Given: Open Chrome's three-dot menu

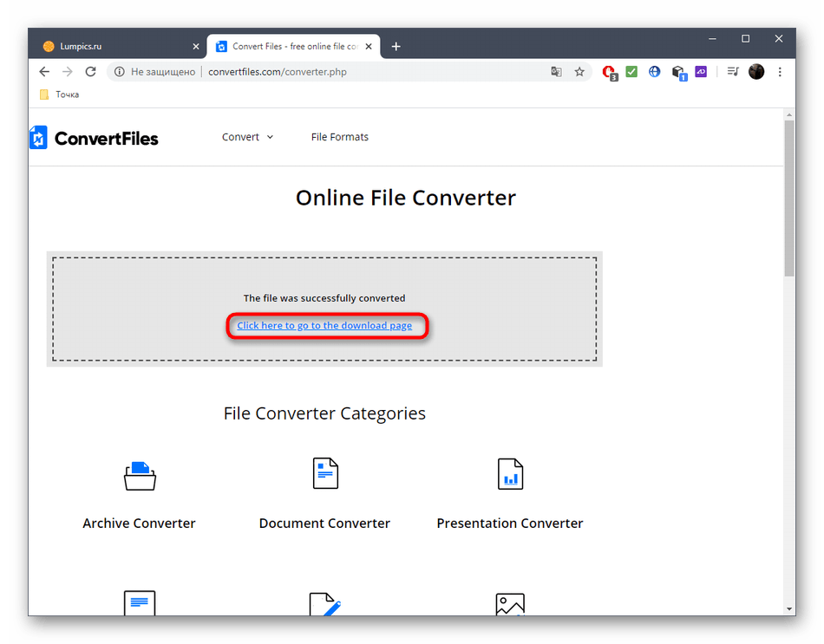Looking at the screenshot, I should [780, 72].
